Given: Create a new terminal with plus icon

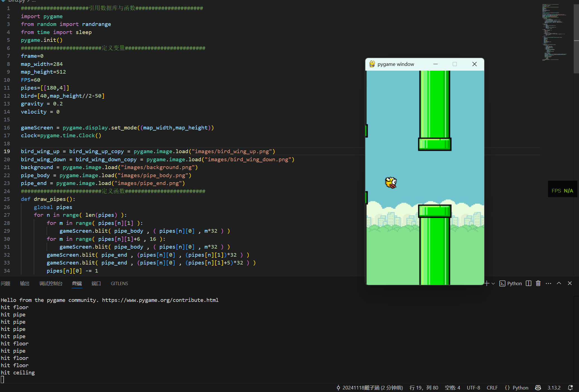Looking at the screenshot, I should 487,283.
